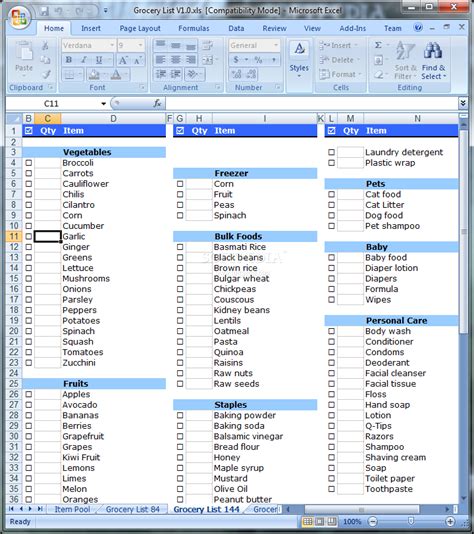
Task: Go to first sheet navigation arrow
Action: pos(11,509)
